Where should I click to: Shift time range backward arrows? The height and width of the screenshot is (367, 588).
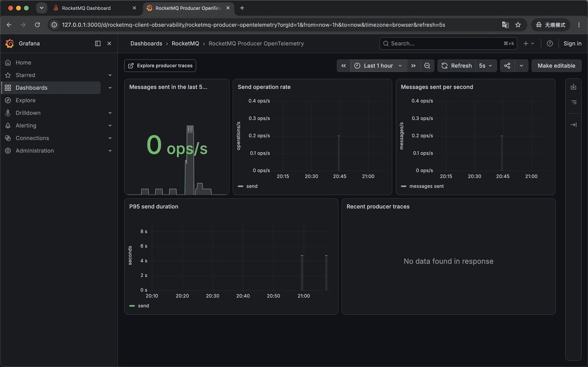[344, 66]
